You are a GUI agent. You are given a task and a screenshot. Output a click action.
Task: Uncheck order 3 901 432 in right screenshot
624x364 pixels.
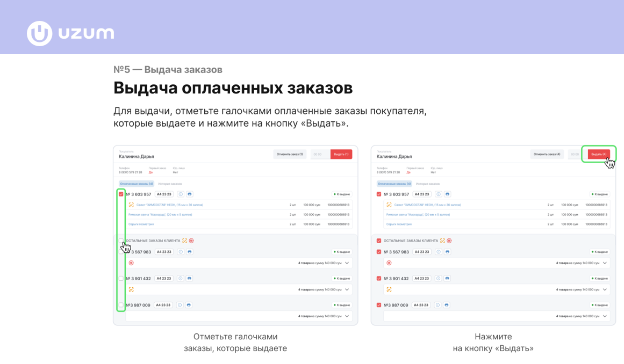coord(379,279)
